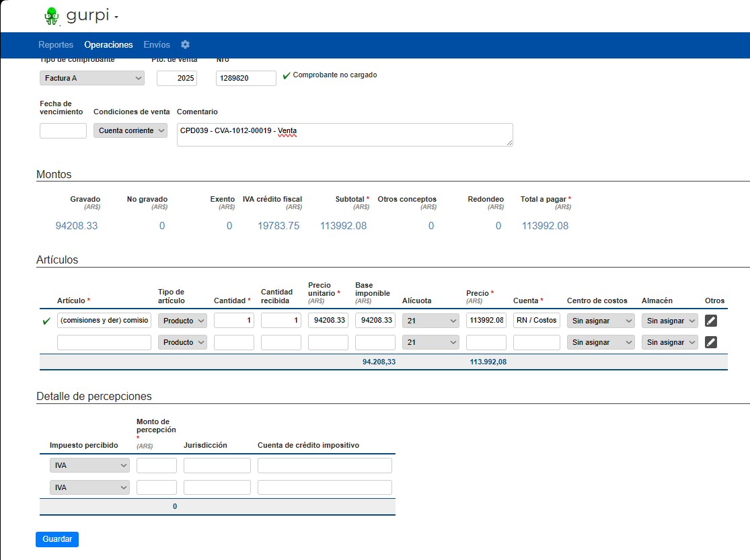
Task: Click the Artículo field with comisiones y der
Action: (x=104, y=321)
